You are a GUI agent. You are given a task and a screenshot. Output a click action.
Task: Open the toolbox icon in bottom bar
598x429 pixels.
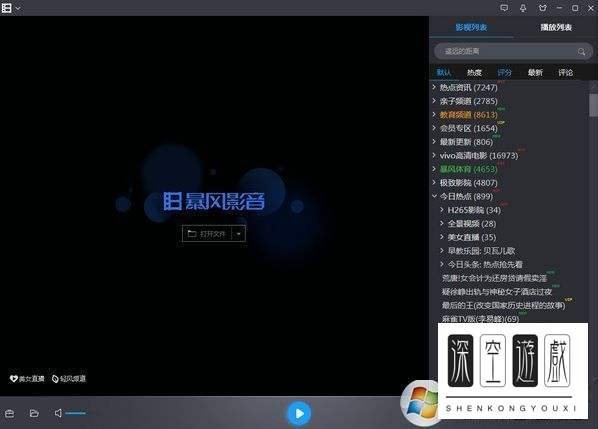tap(10, 413)
